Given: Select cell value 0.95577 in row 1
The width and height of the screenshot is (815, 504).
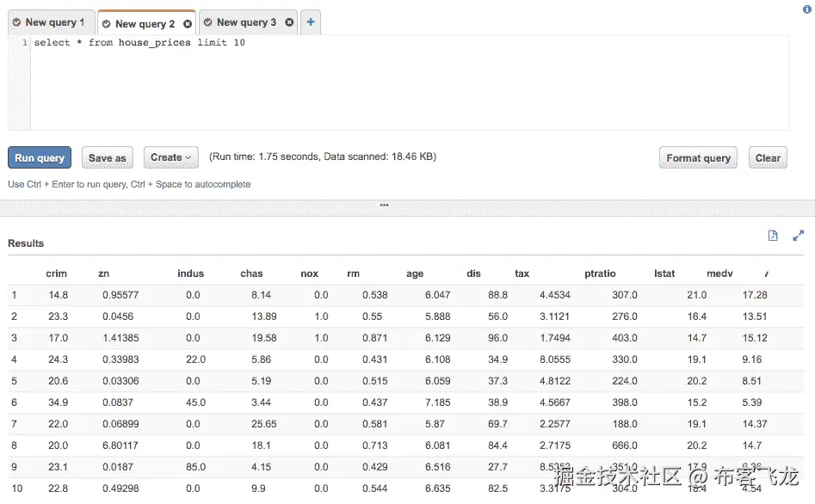Looking at the screenshot, I should pyautogui.click(x=120, y=295).
